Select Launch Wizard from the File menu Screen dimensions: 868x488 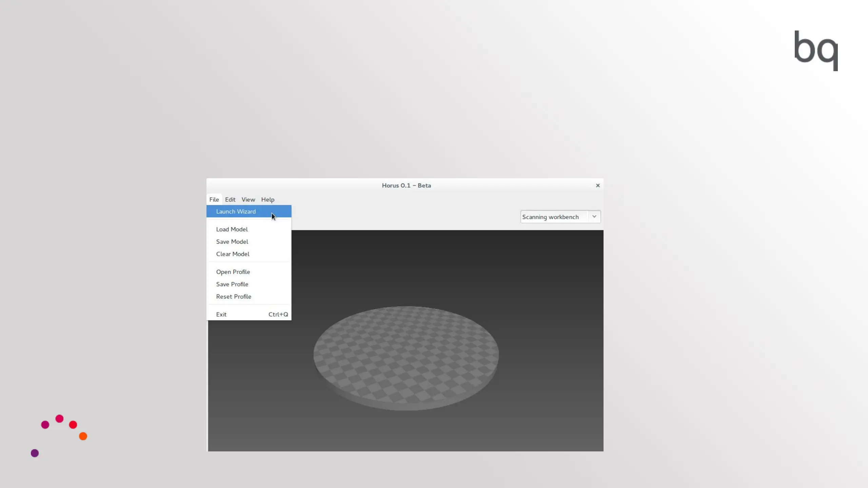pyautogui.click(x=236, y=211)
